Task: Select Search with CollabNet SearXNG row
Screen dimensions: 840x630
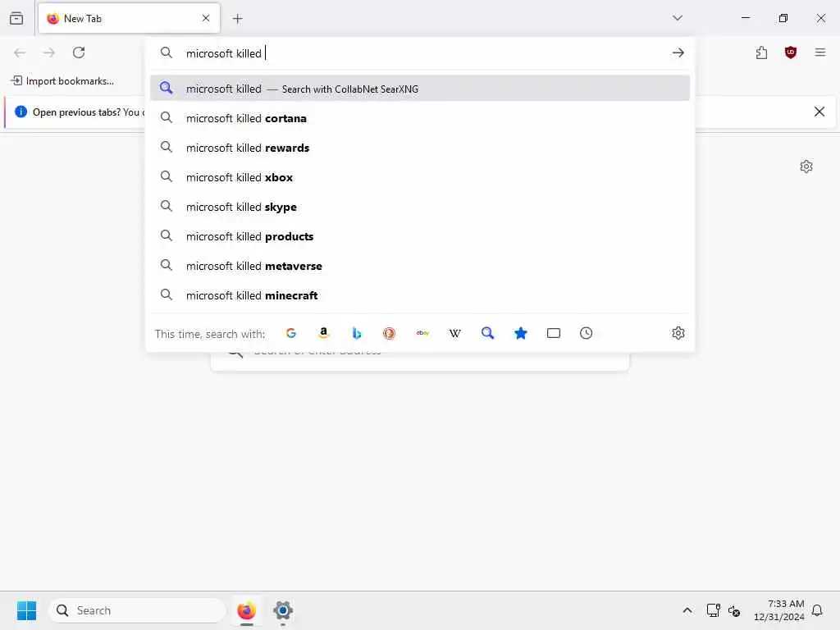Action: [x=420, y=88]
